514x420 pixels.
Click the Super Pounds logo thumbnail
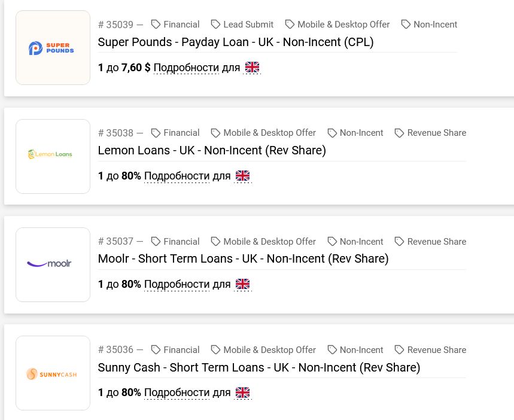tap(53, 48)
